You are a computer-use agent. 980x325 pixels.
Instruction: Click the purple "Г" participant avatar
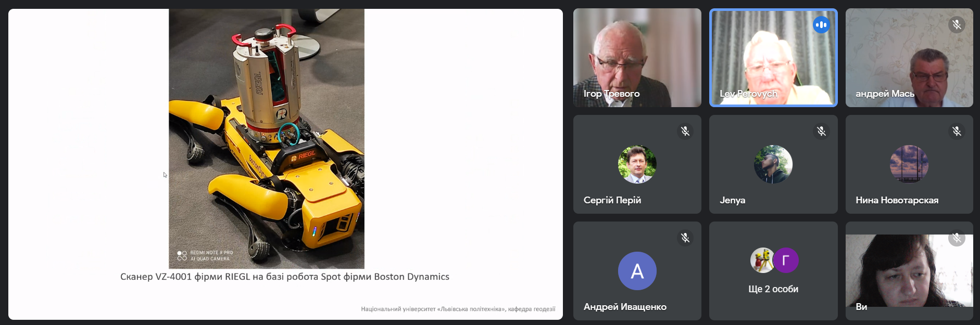point(786,261)
